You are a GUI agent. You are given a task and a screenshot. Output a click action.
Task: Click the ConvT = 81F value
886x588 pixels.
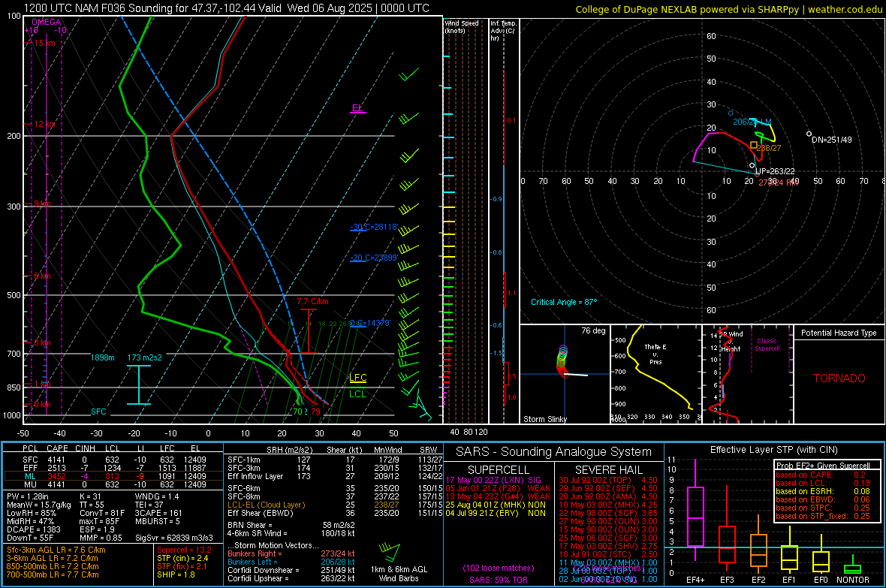pos(102,514)
